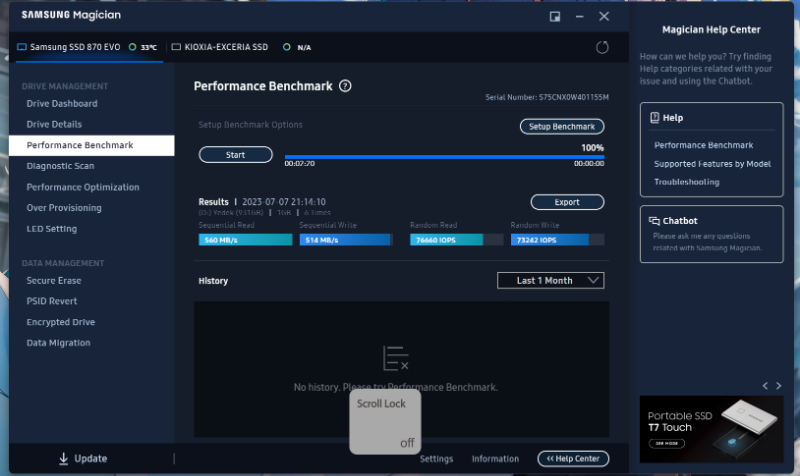Click the Chatbot speech bubble icon
This screenshot has width=800, height=476.
[x=654, y=220]
